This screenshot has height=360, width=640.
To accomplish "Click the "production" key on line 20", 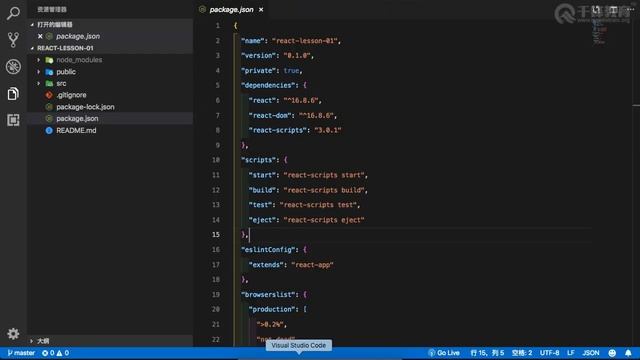I will click(x=272, y=309).
